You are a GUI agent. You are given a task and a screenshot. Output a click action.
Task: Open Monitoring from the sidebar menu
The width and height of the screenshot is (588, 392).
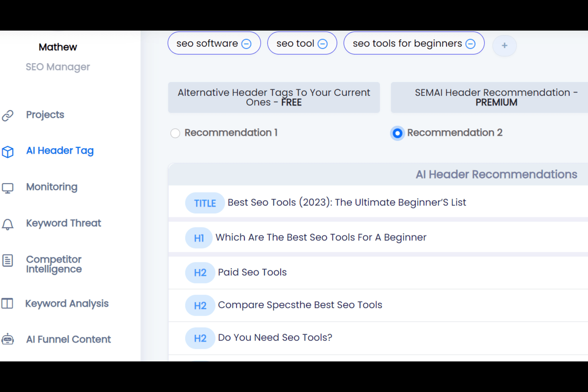[52, 187]
